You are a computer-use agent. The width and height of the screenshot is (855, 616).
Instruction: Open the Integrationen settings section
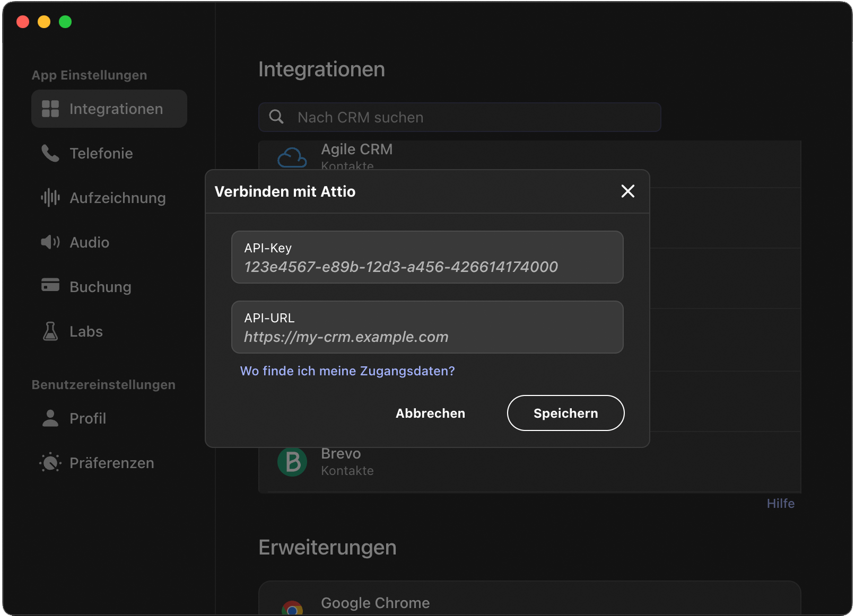click(x=109, y=109)
